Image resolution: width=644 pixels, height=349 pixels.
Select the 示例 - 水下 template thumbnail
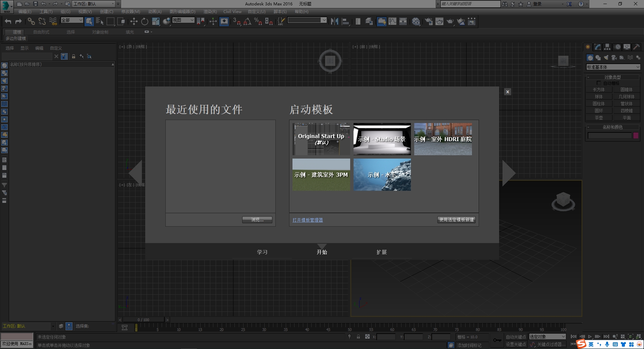coord(382,175)
